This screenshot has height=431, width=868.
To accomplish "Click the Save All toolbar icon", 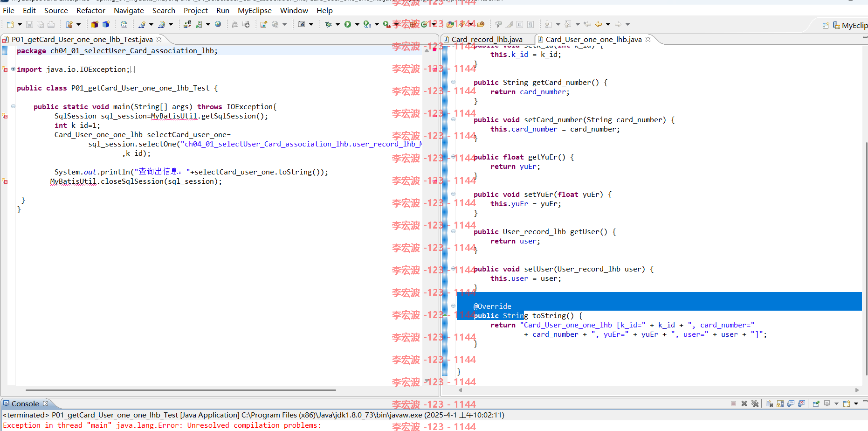I will [41, 24].
